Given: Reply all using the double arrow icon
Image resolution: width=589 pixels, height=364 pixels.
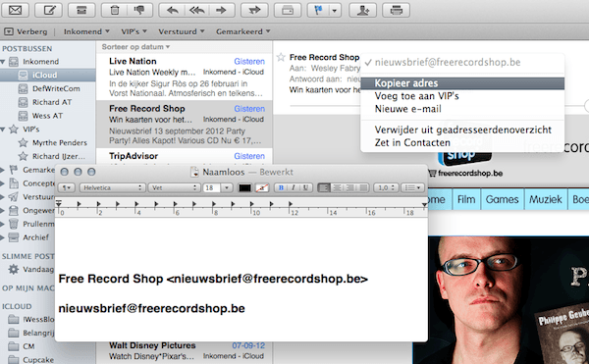Looking at the screenshot, I should click(197, 10).
